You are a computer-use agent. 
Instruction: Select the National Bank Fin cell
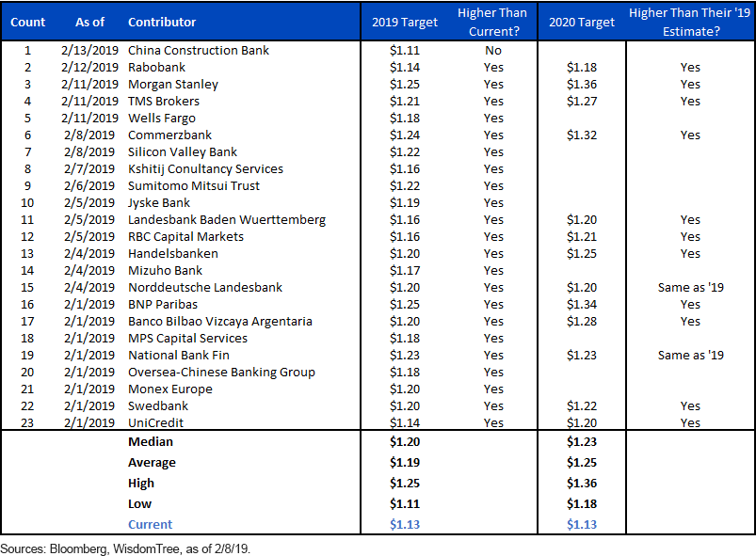coord(178,355)
